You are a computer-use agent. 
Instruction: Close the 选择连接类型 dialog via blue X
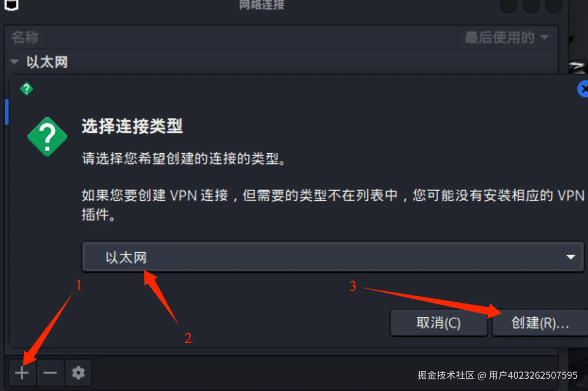(x=583, y=89)
